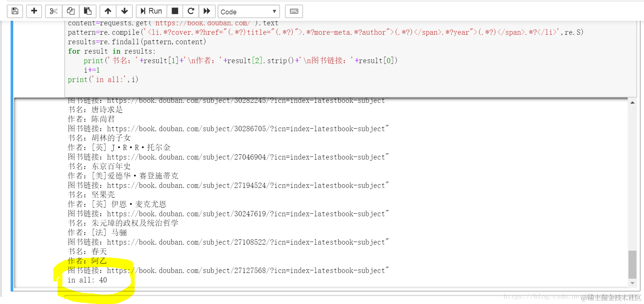
Task: Cut selected cells with the scissors icon
Action: pos(54,11)
